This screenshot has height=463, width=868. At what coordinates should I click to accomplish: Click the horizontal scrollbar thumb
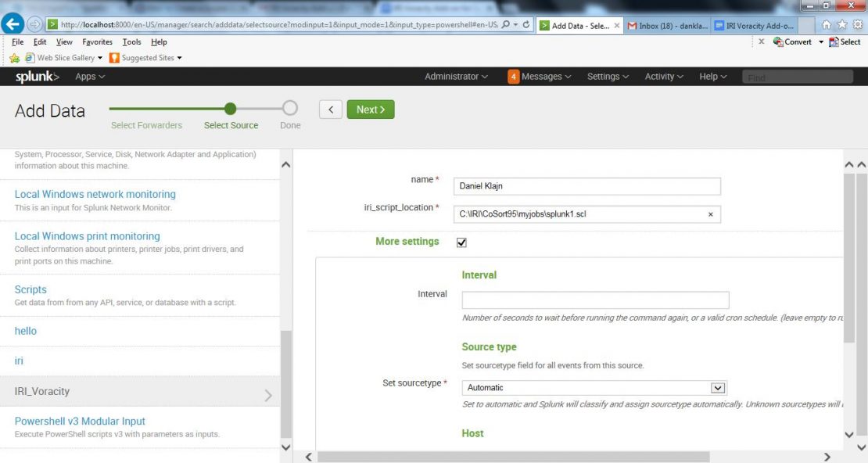[513, 457]
